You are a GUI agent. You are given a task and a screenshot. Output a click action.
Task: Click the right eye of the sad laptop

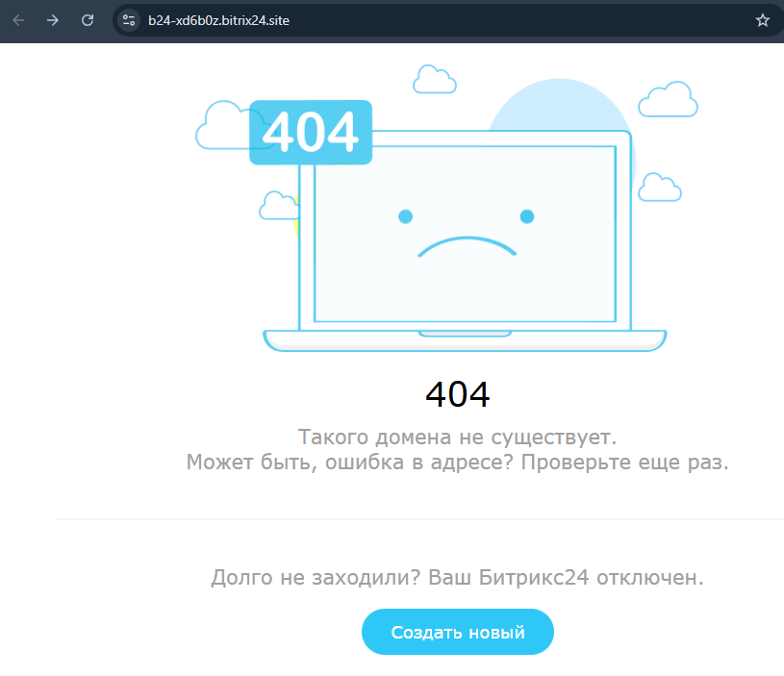pos(526,215)
